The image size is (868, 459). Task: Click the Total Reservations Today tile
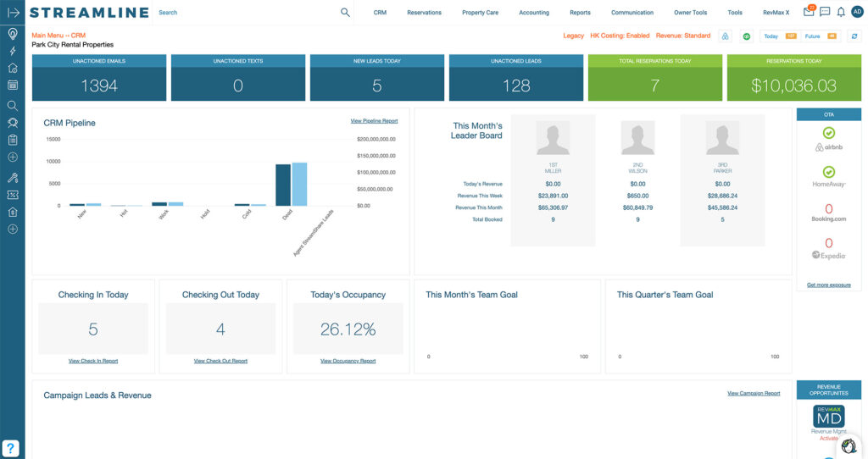point(655,77)
